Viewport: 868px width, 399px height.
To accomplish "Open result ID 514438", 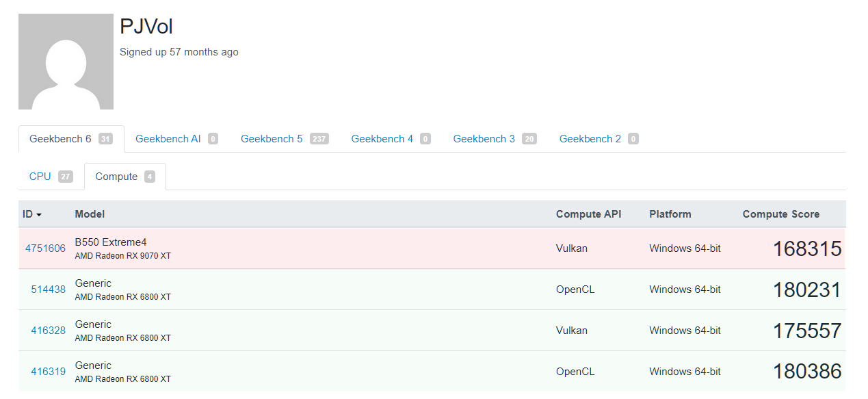I will coord(48,289).
